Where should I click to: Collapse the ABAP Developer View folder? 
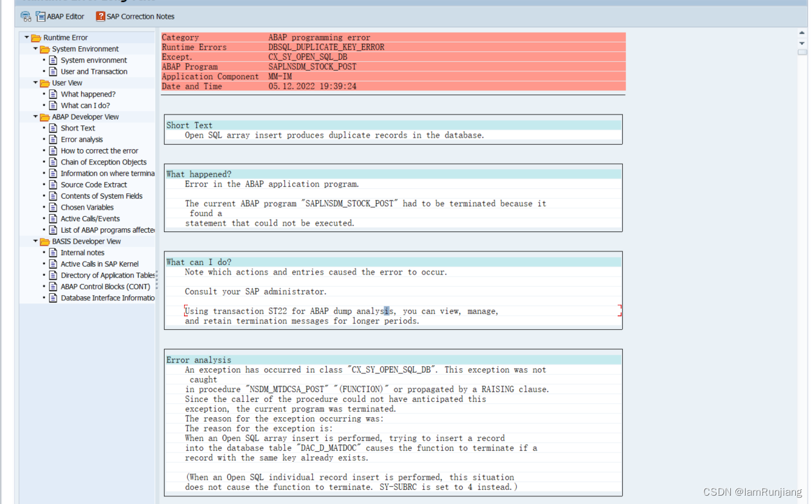click(x=35, y=116)
